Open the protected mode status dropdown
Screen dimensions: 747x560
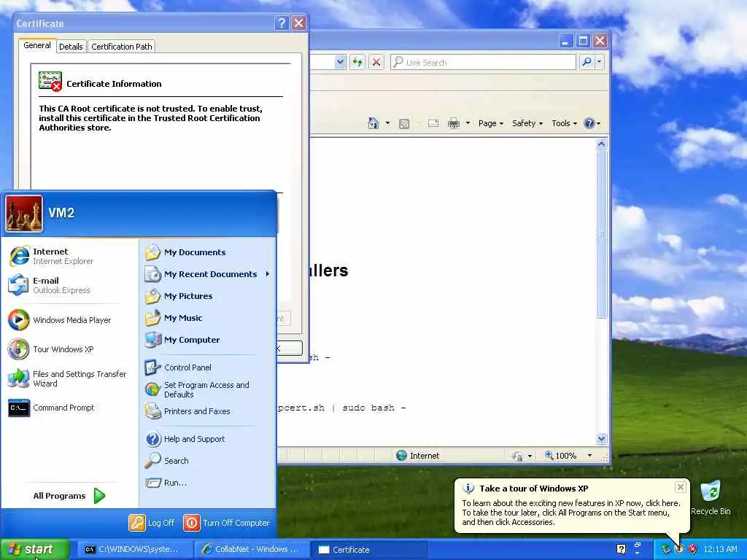click(x=530, y=456)
